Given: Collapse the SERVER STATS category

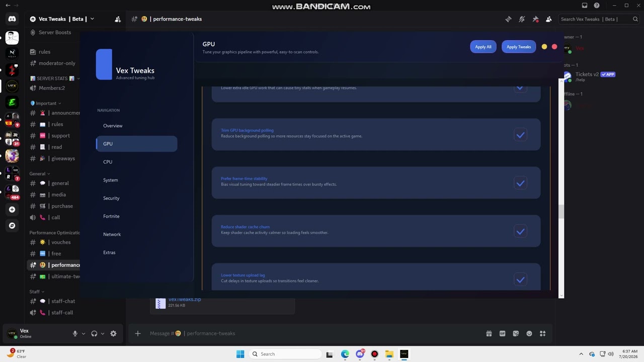Looking at the screenshot, I should click(x=55, y=78).
